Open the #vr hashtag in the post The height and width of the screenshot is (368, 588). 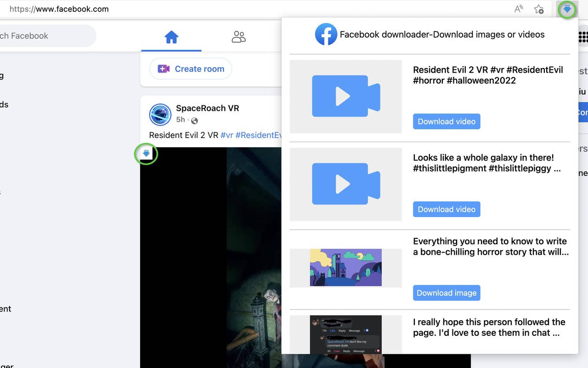click(227, 135)
